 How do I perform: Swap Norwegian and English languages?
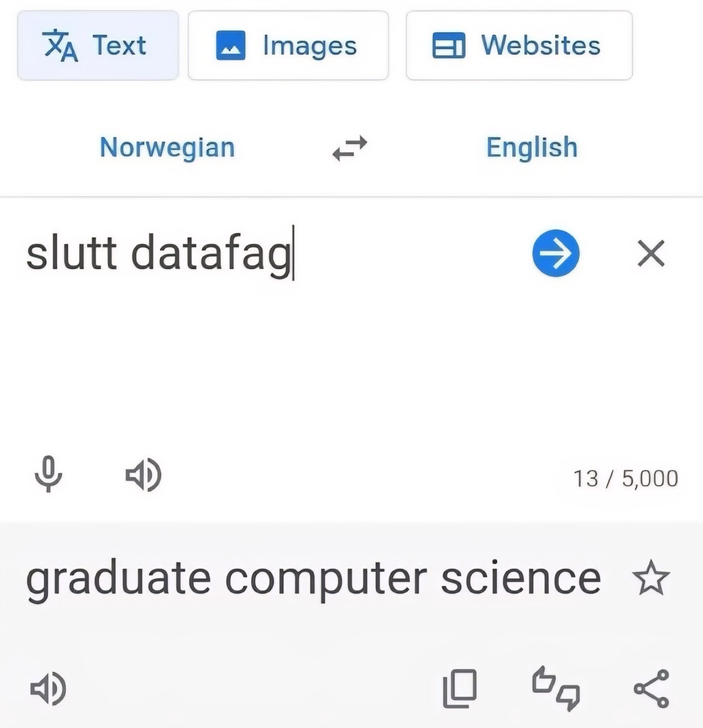point(350,148)
